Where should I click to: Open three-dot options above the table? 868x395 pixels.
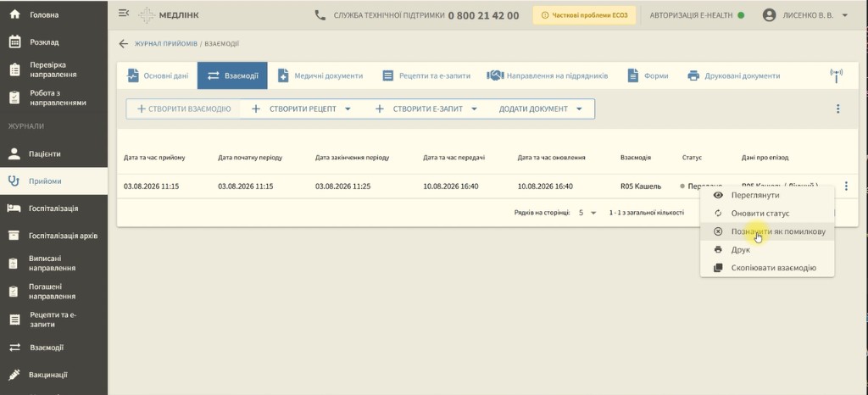click(x=837, y=109)
